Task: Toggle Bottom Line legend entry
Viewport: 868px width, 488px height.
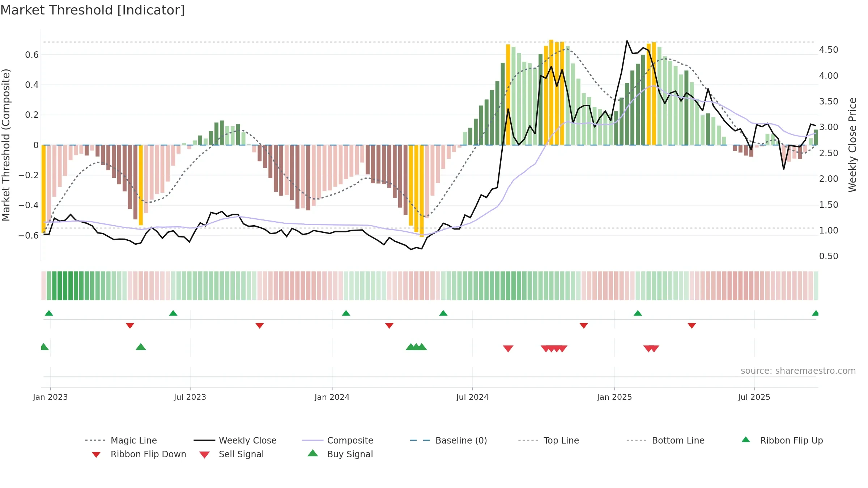Action: (x=665, y=440)
